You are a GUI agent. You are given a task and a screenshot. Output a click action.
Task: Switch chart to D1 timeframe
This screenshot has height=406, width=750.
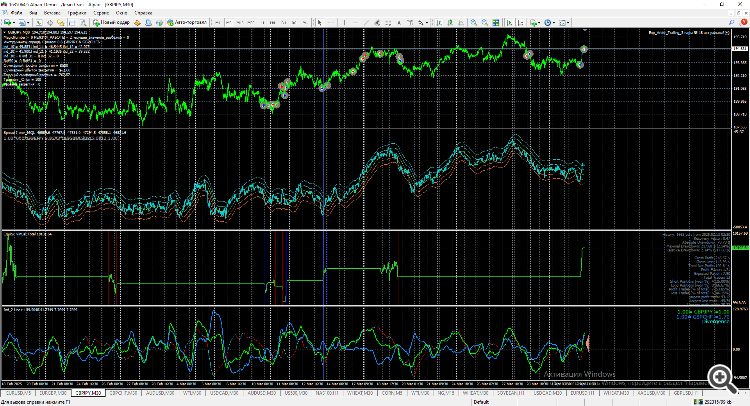click(284, 22)
